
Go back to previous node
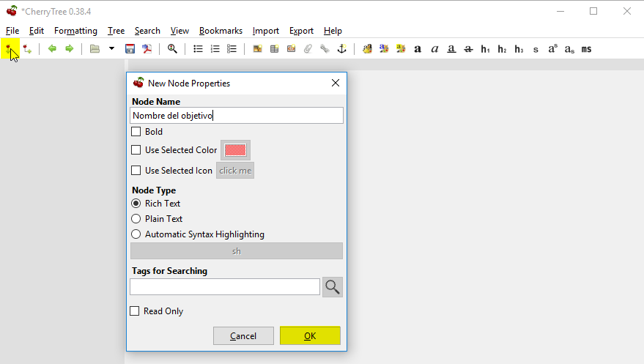pos(52,49)
